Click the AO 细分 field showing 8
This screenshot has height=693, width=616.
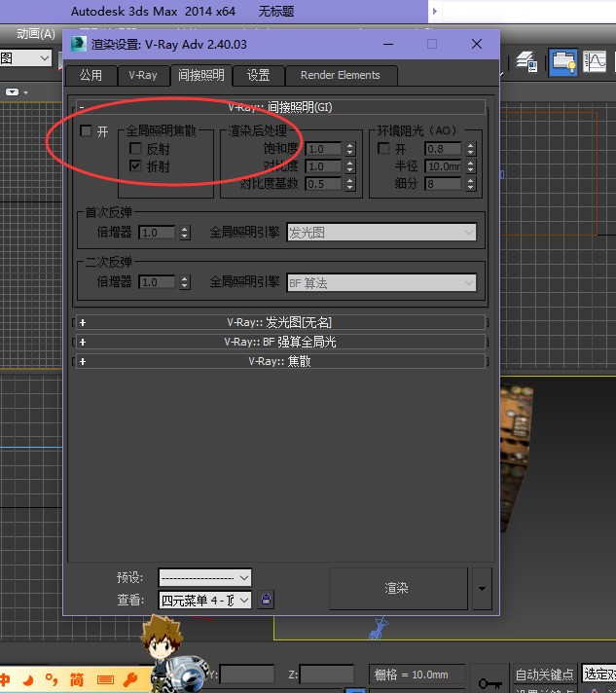point(443,184)
